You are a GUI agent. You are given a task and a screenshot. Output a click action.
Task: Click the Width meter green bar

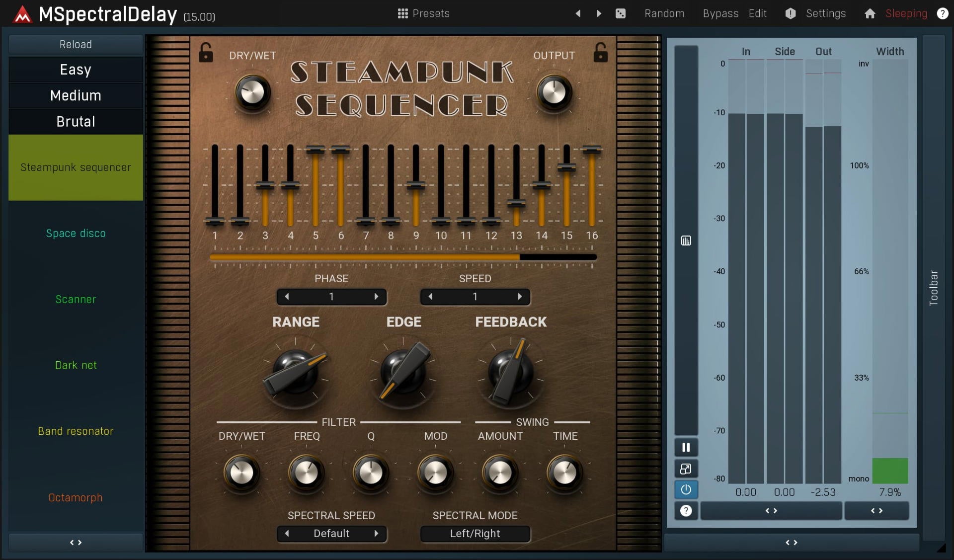click(890, 471)
